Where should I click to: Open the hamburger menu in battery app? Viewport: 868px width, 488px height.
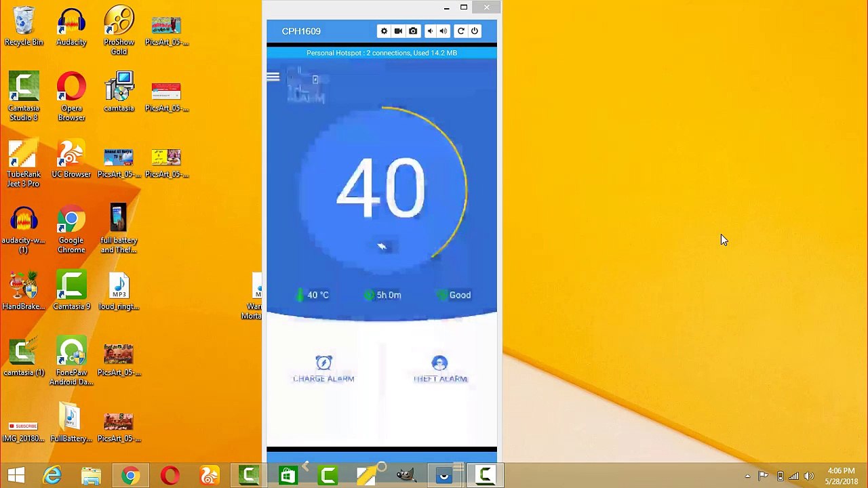pyautogui.click(x=273, y=77)
